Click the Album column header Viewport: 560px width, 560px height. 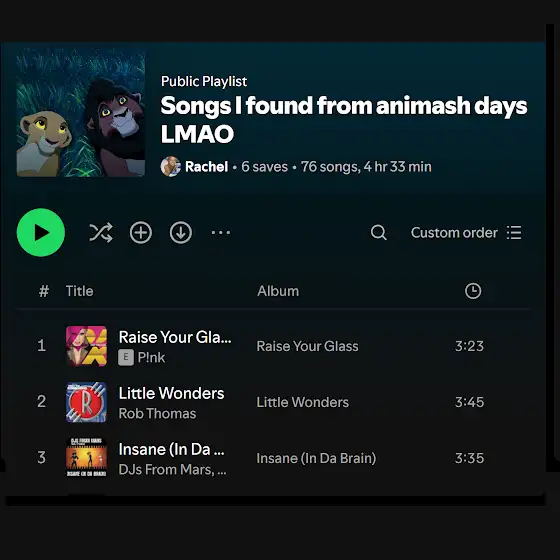(278, 291)
